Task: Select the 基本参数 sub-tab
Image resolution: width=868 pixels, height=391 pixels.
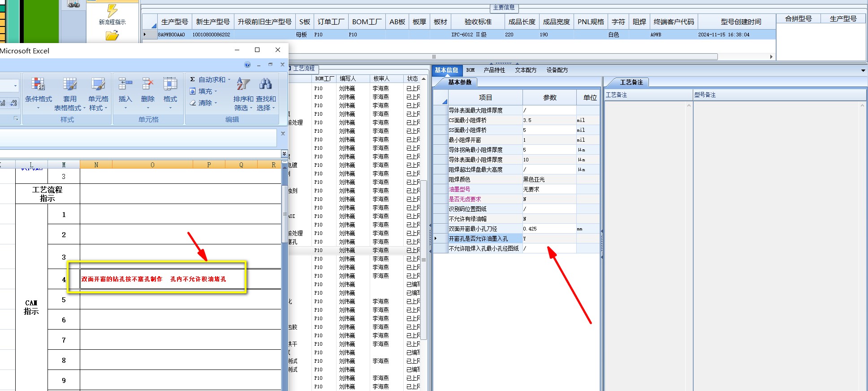Action: pos(460,82)
